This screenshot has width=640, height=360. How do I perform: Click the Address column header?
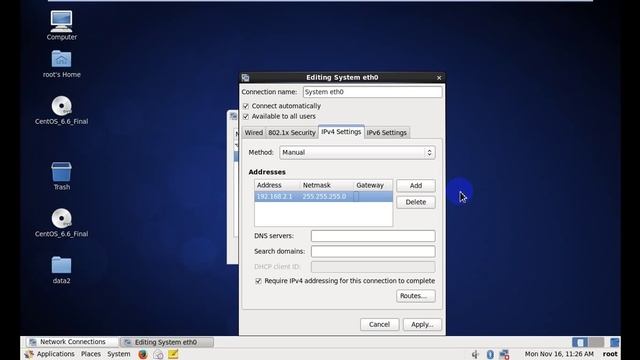(278, 185)
